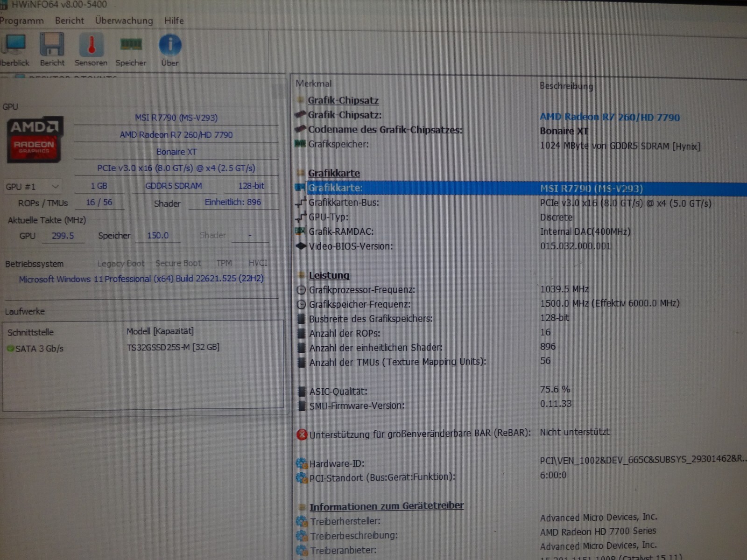The width and height of the screenshot is (747, 560).
Task: Click the 1039.5 MHz frequency value
Action: coord(564,289)
